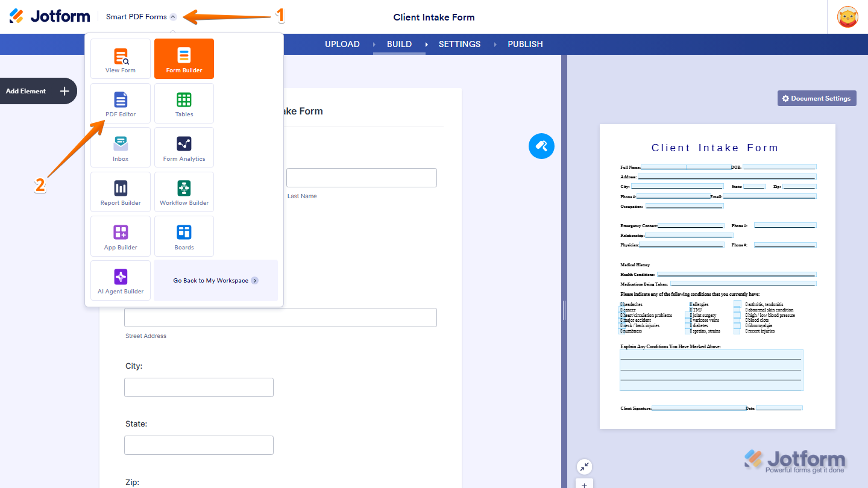Open the Report Builder tile
Viewport: 868px width, 488px height.
pos(121,192)
